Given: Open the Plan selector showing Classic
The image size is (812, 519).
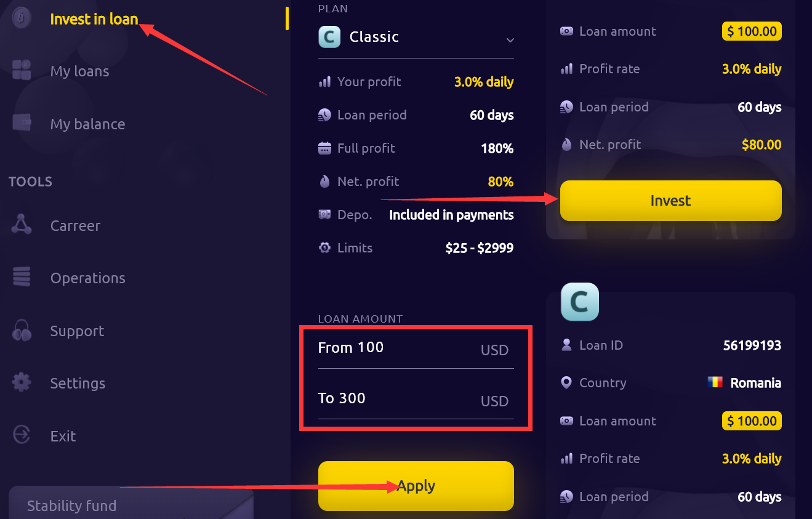Looking at the screenshot, I should pyautogui.click(x=416, y=38).
